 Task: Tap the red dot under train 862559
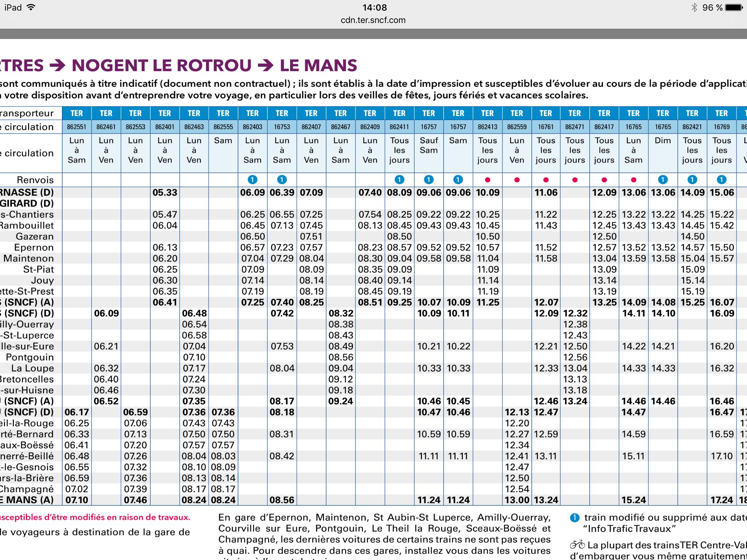pyautogui.click(x=517, y=180)
